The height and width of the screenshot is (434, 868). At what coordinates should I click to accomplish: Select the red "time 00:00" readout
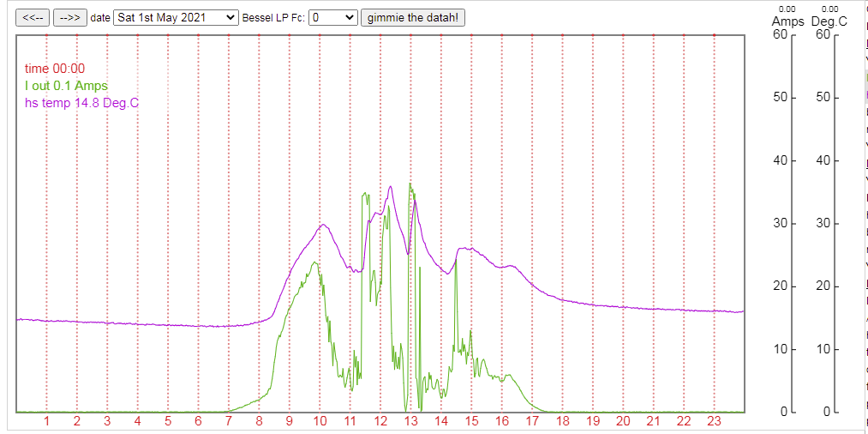55,69
